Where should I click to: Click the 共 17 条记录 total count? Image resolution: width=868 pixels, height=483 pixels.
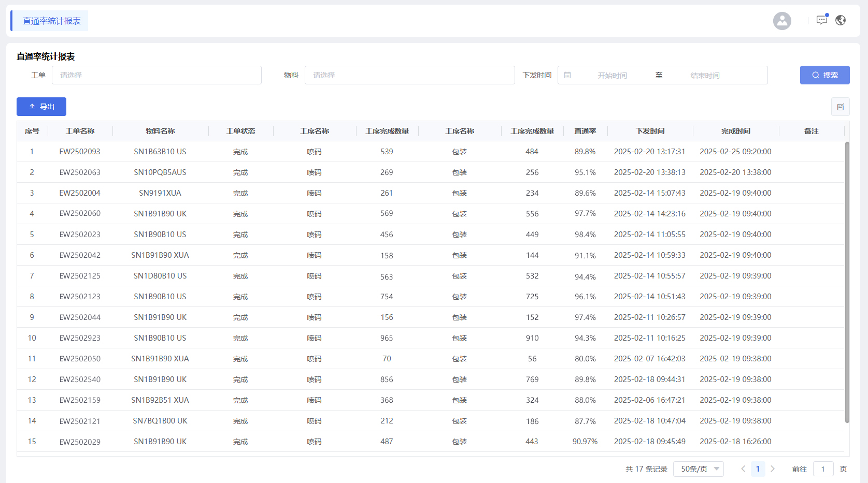pyautogui.click(x=646, y=469)
